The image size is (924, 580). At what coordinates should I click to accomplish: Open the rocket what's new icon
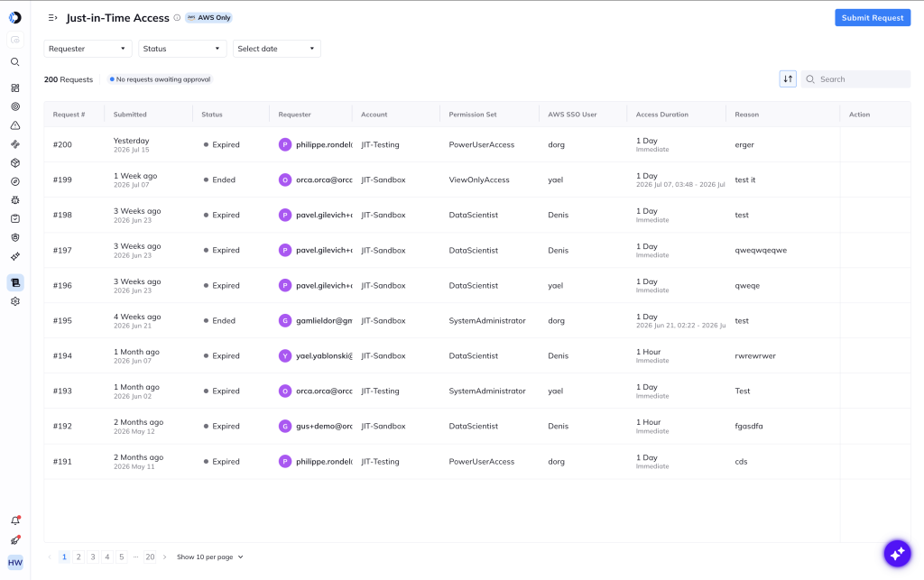pos(15,540)
